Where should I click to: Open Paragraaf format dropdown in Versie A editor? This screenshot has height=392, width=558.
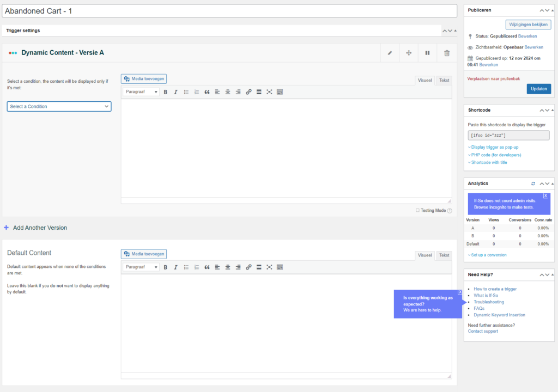tap(141, 92)
